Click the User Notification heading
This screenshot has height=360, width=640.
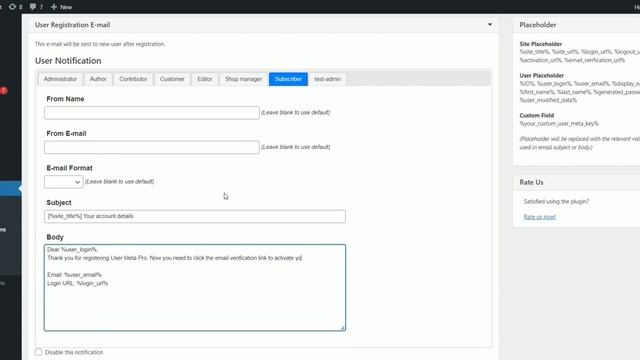coord(68,61)
